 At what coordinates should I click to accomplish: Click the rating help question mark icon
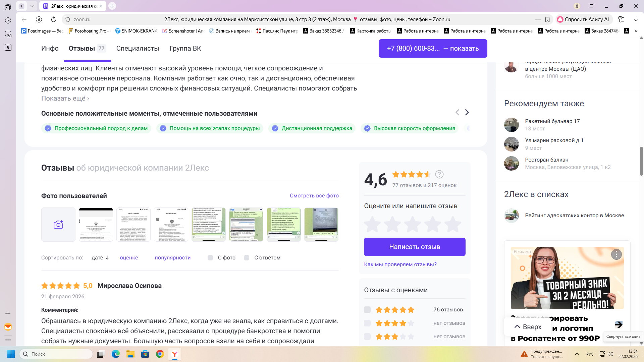439,174
